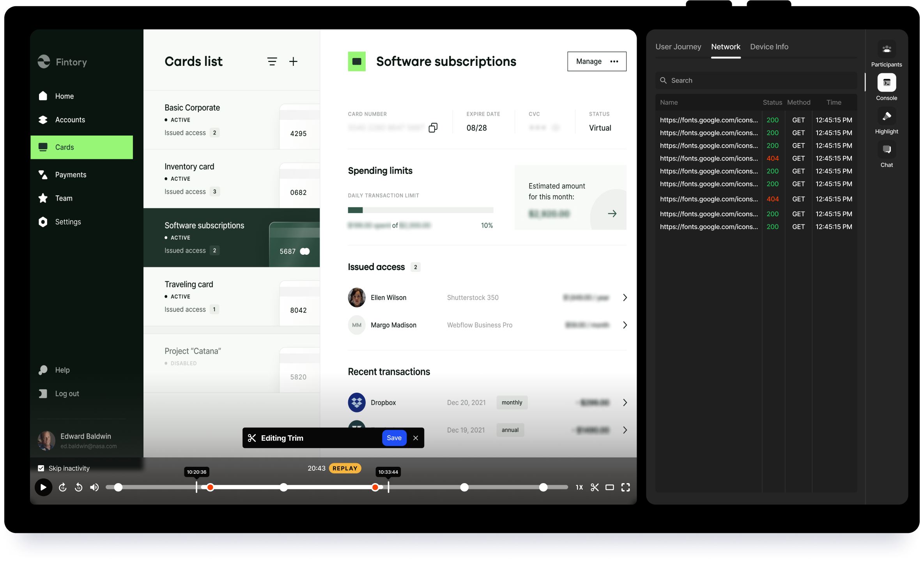Click the Network panel search field

(x=756, y=81)
